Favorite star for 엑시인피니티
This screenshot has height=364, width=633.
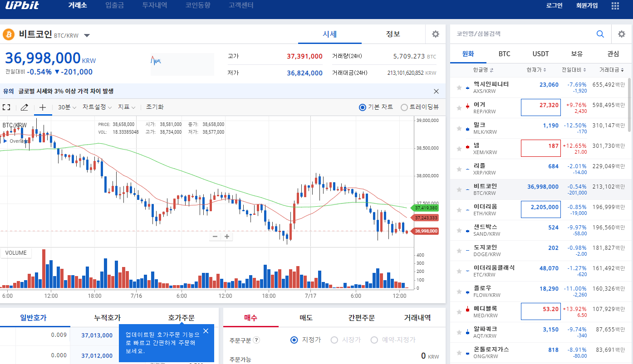pyautogui.click(x=459, y=87)
